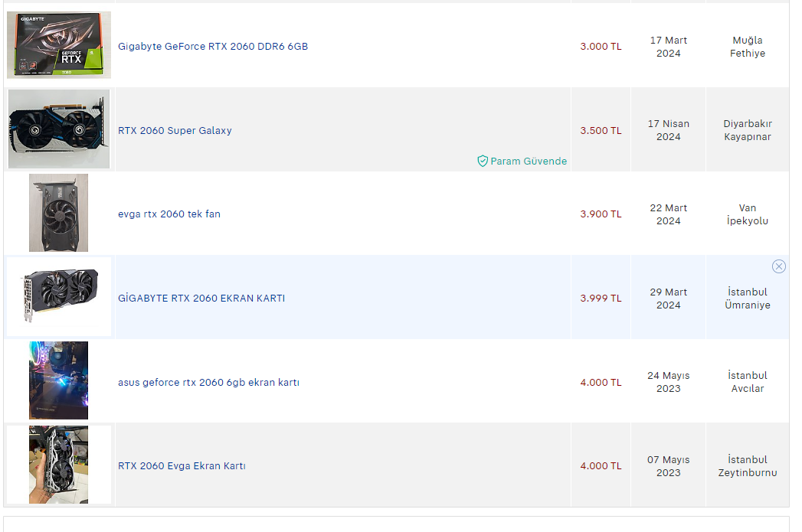802x532 pixels.
Task: Open evga rtx 2060 tek fan listing
Action: (169, 214)
